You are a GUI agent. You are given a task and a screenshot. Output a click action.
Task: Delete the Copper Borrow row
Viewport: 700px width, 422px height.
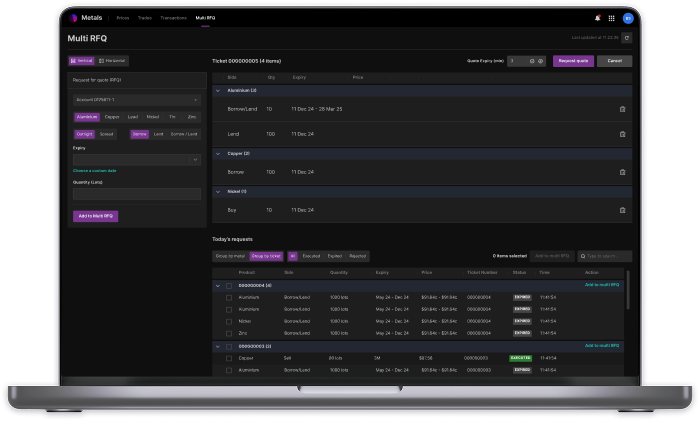point(622,172)
